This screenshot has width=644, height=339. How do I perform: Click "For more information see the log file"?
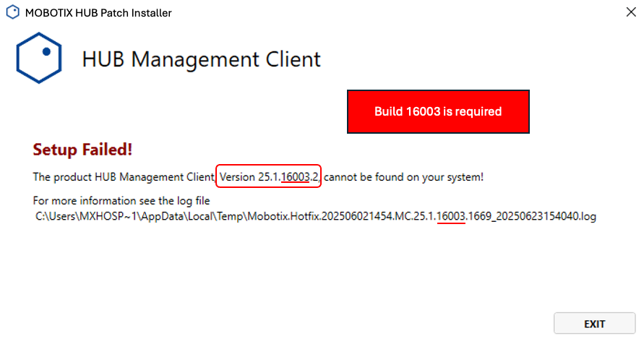[x=121, y=200]
